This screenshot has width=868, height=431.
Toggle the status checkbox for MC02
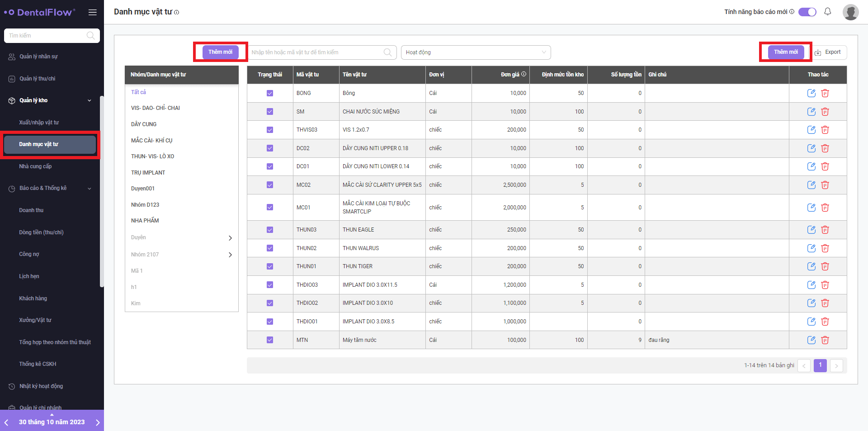[x=270, y=185]
